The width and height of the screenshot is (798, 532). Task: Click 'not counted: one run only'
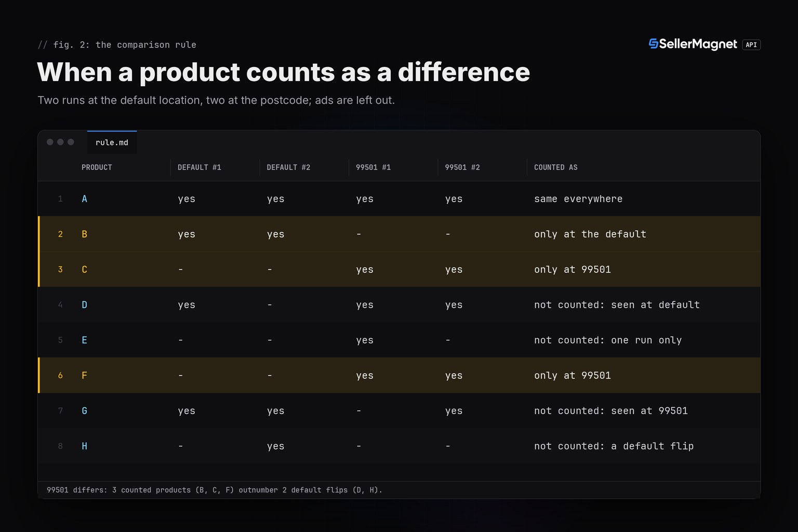[608, 340]
